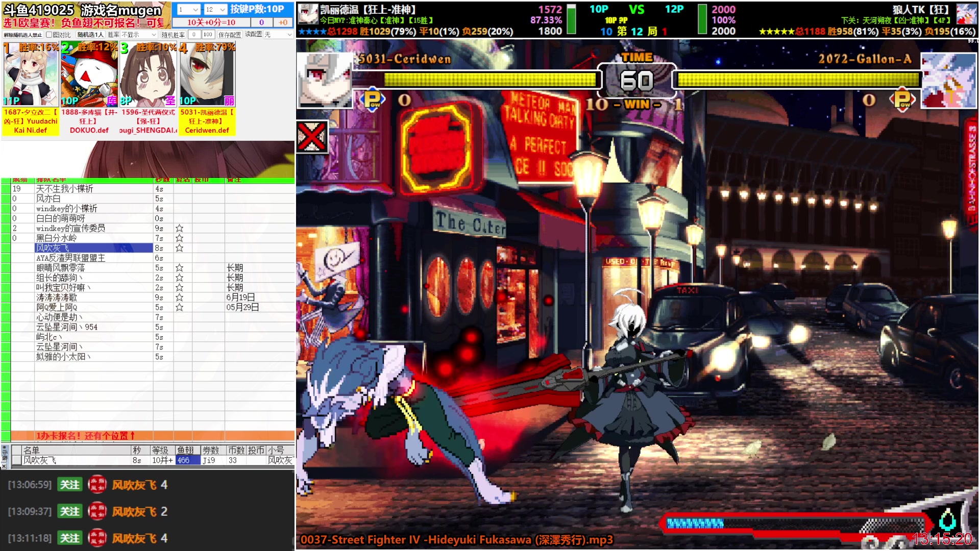Select queue row 心动便是劫

click(148, 317)
